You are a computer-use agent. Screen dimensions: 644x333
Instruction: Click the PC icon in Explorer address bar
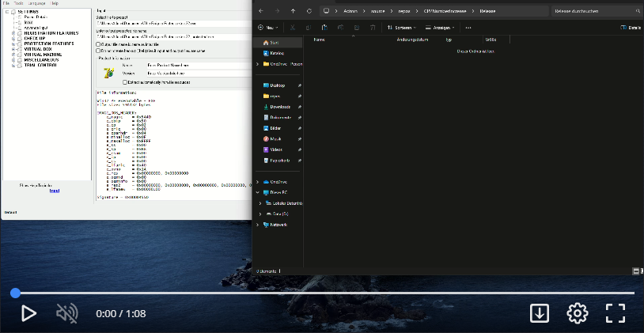coord(326,11)
